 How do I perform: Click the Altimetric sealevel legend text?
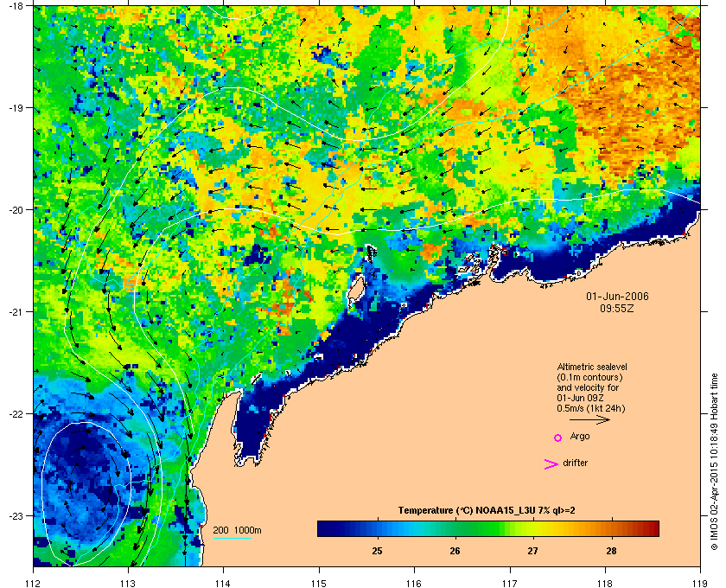[x=592, y=367]
